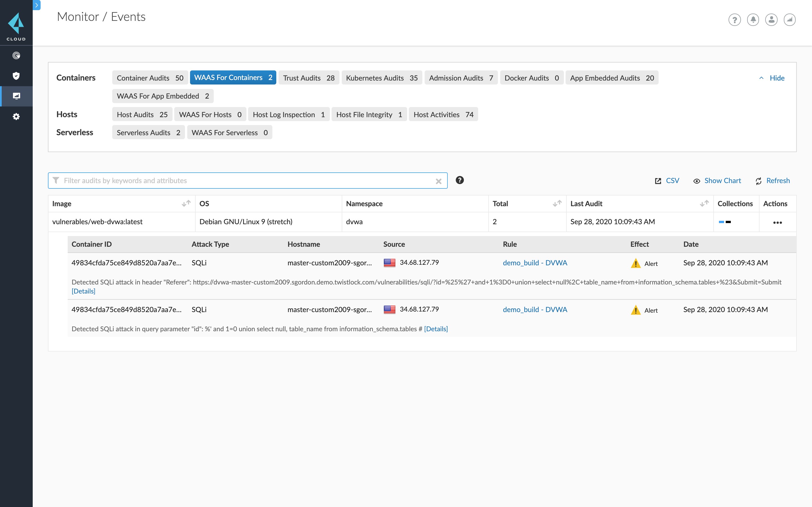Toggle sorting on the Image column

point(186,204)
